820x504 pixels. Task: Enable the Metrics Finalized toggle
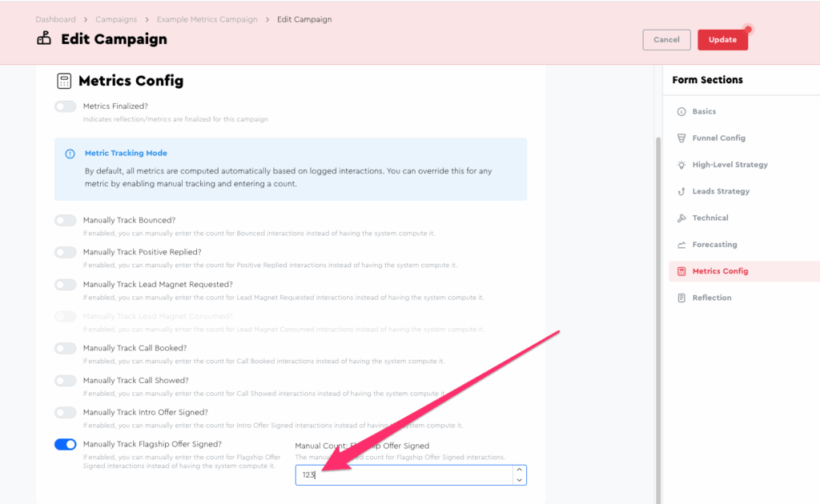pos(66,106)
